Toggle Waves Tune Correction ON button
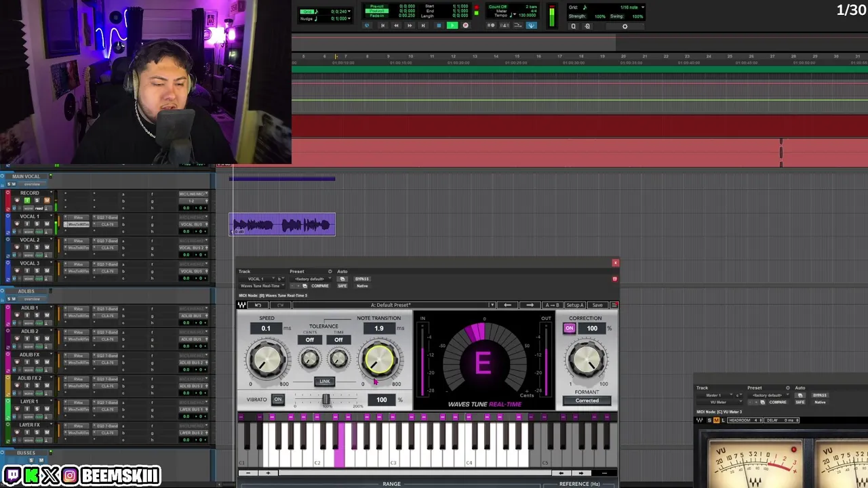This screenshot has width=868, height=488. pos(569,329)
